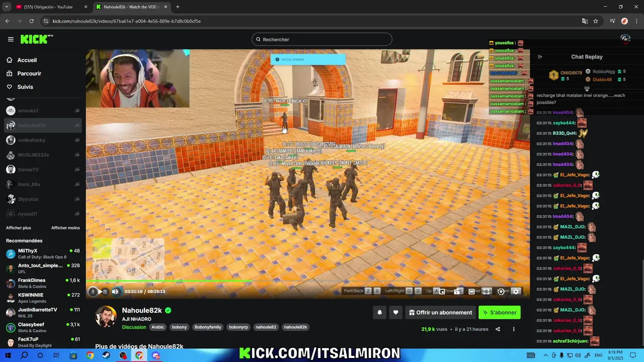Follow Nahoule82k with the heart button
The width and height of the screenshot is (644, 362).
point(396,312)
